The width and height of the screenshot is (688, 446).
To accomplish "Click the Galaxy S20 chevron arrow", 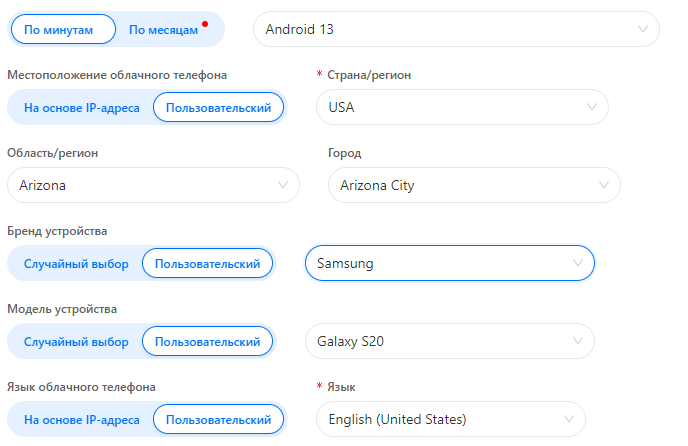I will click(578, 341).
